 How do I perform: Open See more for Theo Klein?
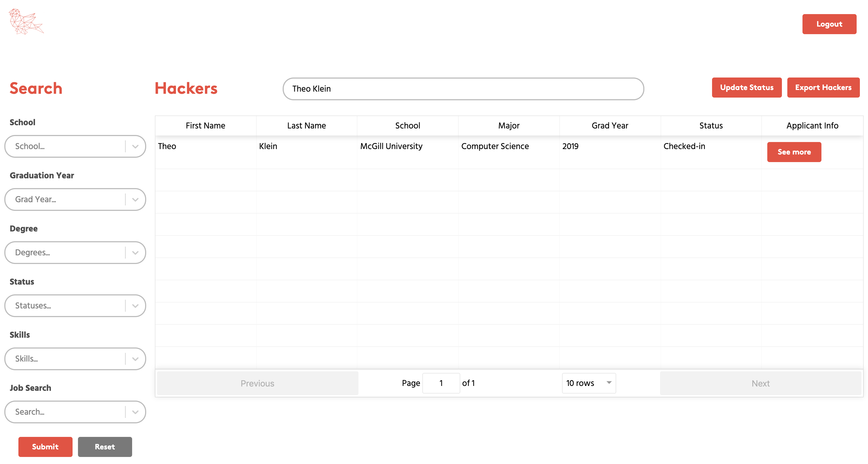(794, 152)
